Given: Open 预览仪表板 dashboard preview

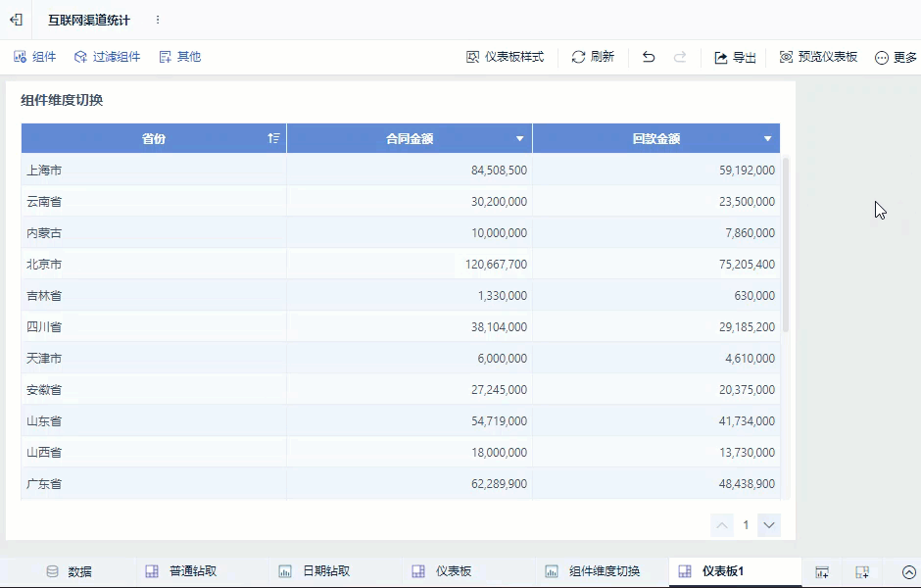Looking at the screenshot, I should (818, 57).
